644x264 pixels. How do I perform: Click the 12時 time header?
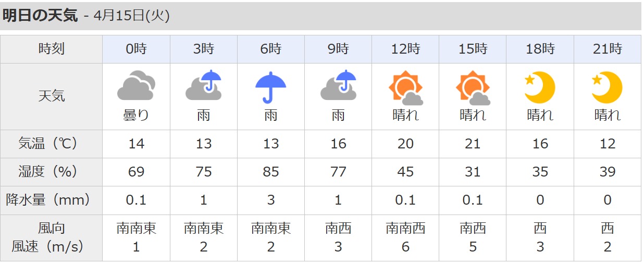(x=406, y=49)
